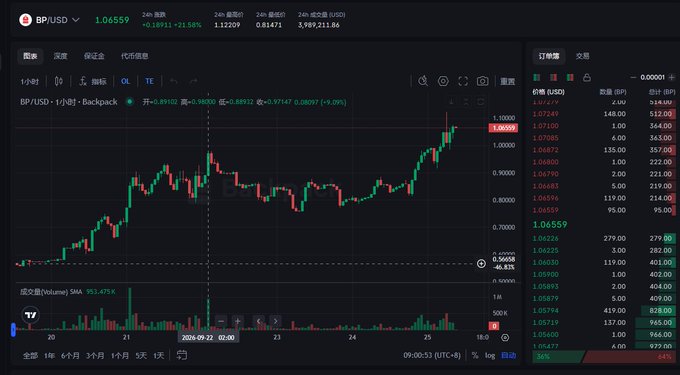Click the lock icon in order book
This screenshot has height=375, width=680.
coord(587,78)
